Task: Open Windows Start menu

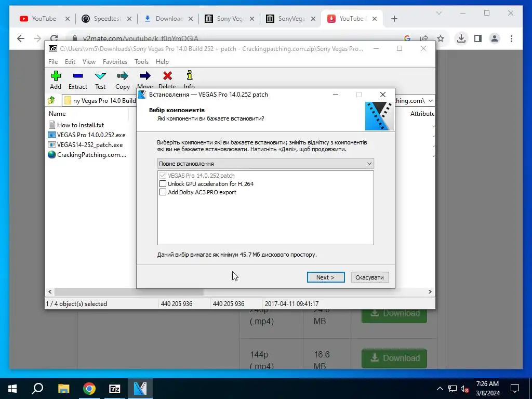Action: [12, 389]
